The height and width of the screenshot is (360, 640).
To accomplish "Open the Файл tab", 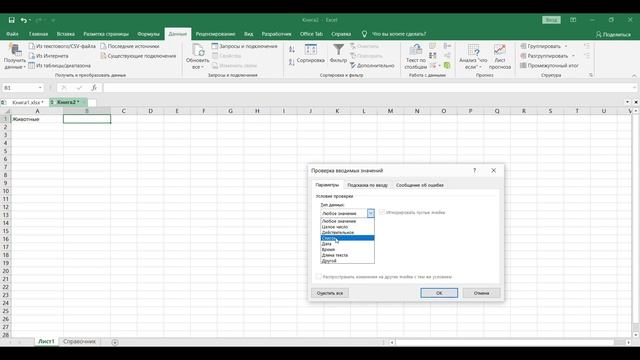I will (12, 34).
